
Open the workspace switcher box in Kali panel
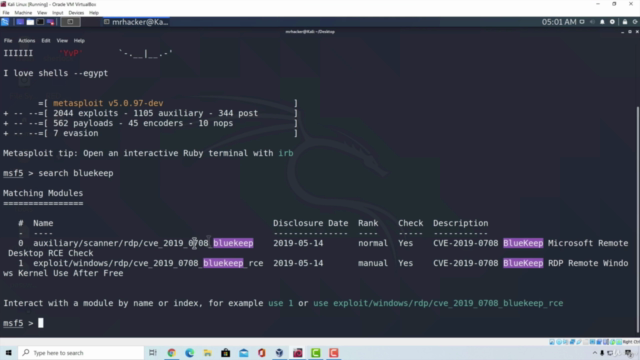[70, 22]
